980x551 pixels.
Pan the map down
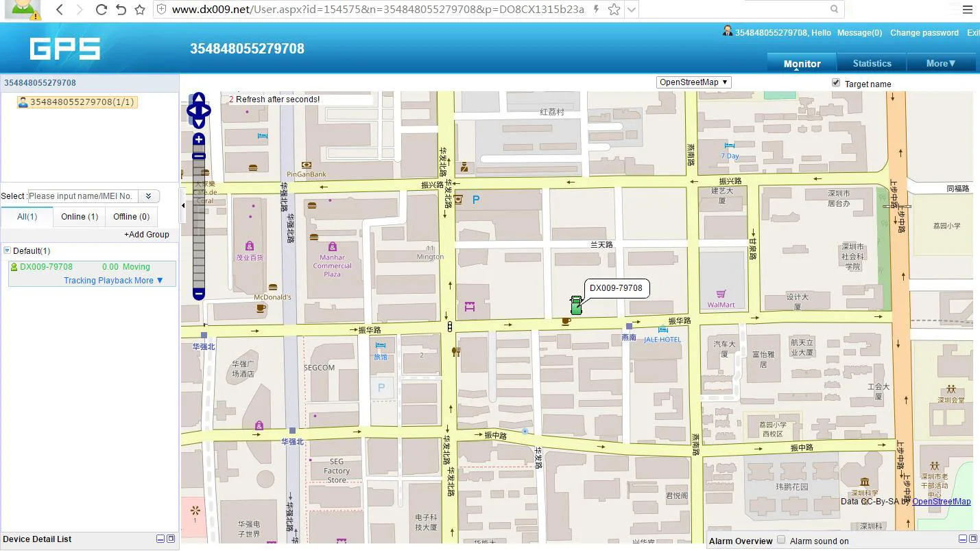[x=198, y=123]
